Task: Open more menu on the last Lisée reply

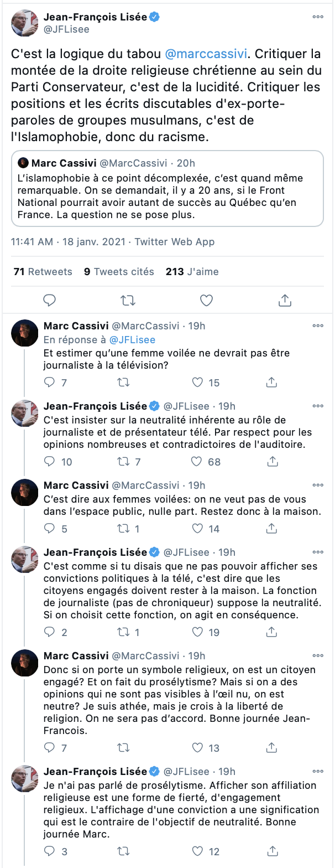Action: tap(318, 772)
